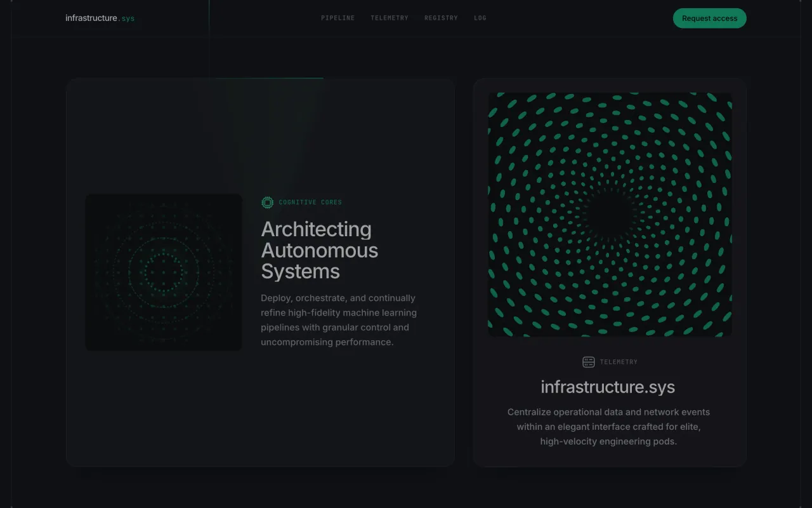Go to Registry in the navigation
The image size is (812, 508).
[x=441, y=18]
